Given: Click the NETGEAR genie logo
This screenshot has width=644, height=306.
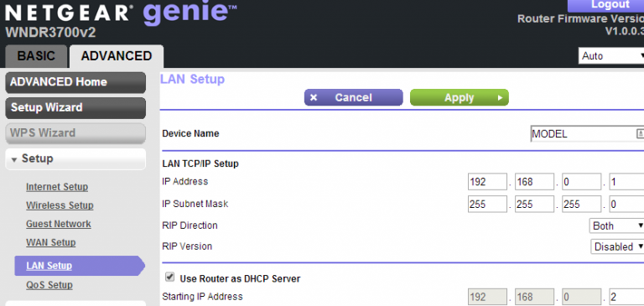Looking at the screenshot, I should click(x=121, y=13).
